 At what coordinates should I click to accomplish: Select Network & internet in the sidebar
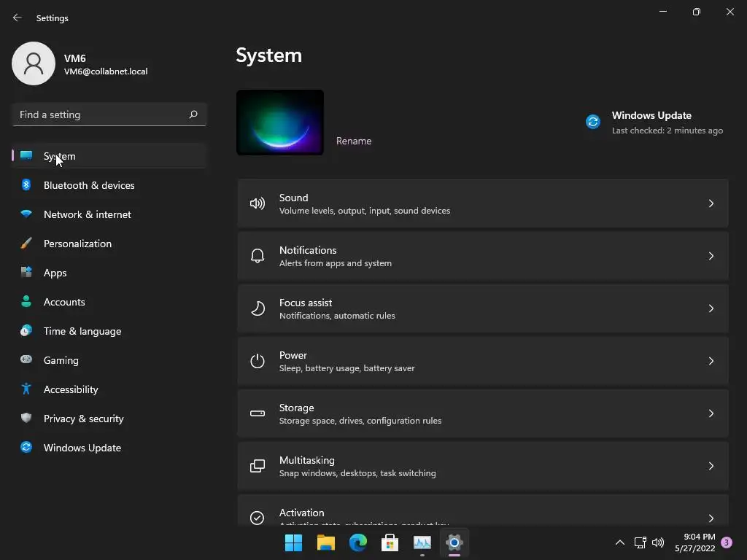[x=109, y=214]
